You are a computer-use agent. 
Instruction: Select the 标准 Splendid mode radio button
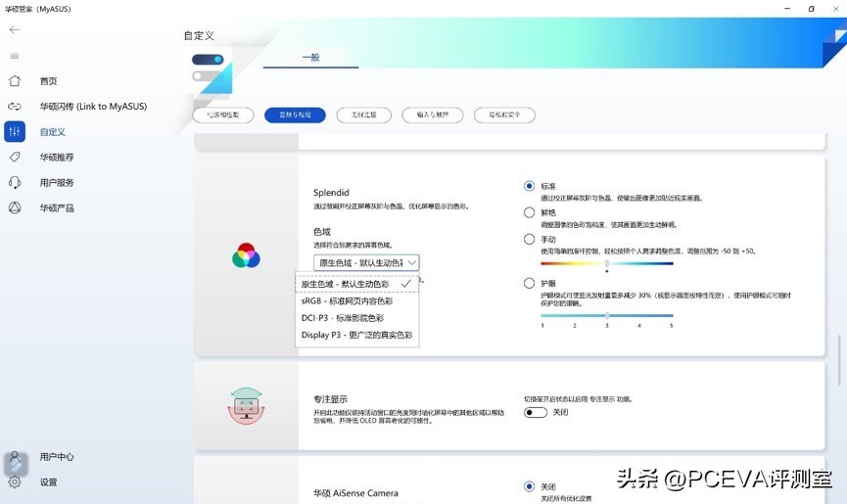(x=530, y=186)
